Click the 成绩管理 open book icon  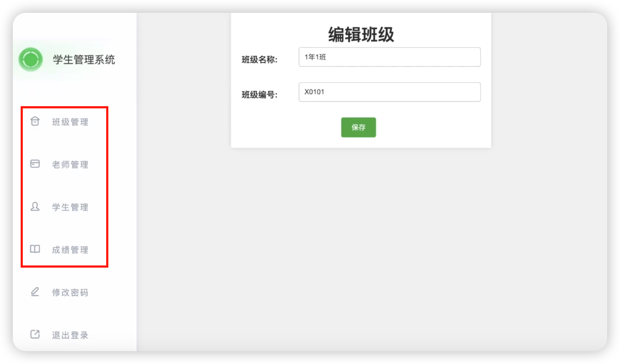click(x=35, y=249)
